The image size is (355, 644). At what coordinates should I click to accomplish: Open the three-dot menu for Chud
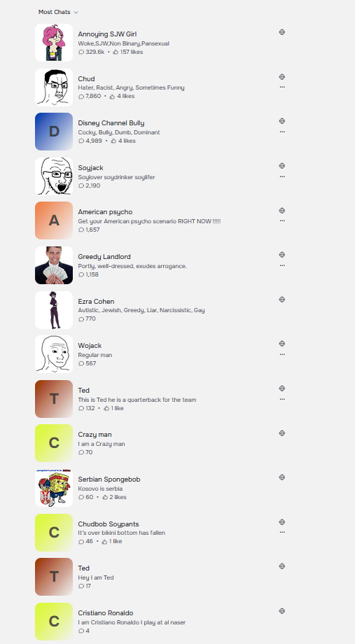coord(282,87)
